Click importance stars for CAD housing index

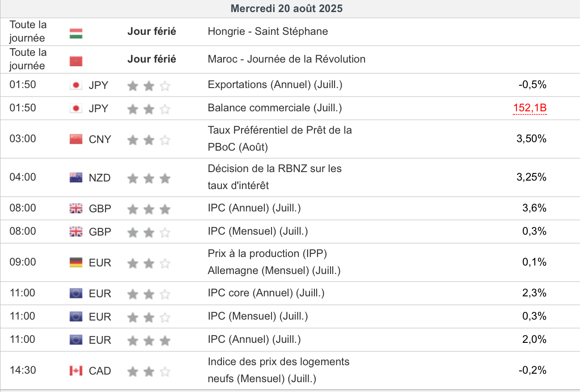[x=148, y=371]
